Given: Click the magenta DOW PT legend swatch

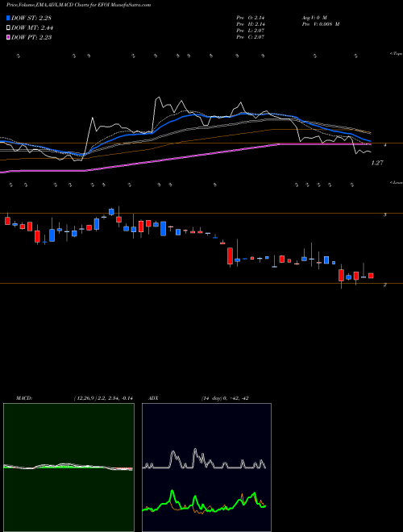Looking at the screenshot, I should click(9, 37).
